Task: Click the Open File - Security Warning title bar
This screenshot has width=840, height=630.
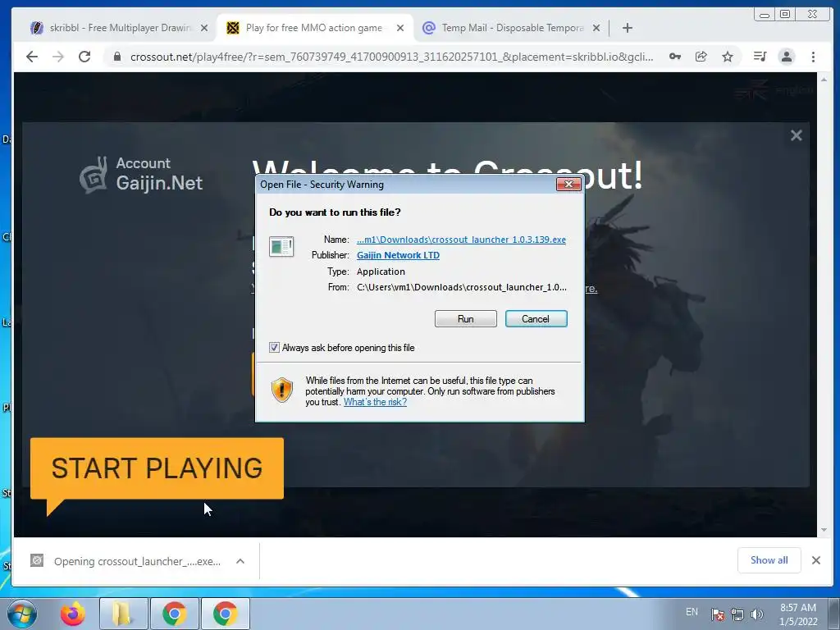Action: click(x=407, y=185)
